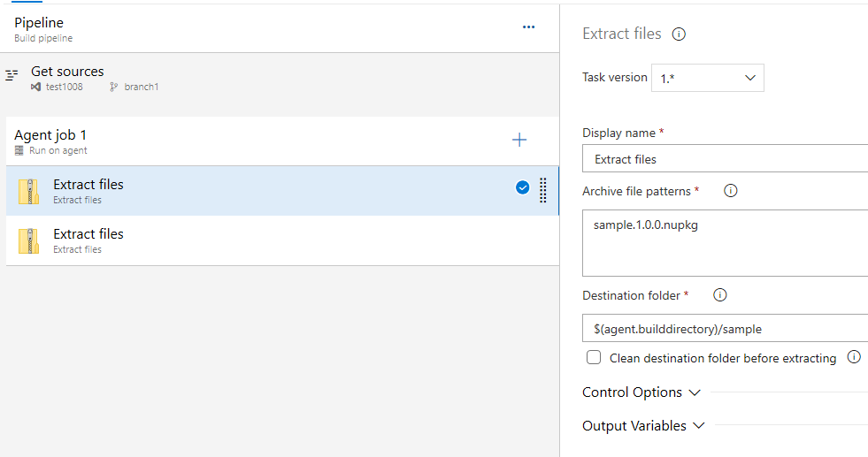The width and height of the screenshot is (868, 457).
Task: Open pipeline ellipsis more options menu
Action: coord(528,27)
